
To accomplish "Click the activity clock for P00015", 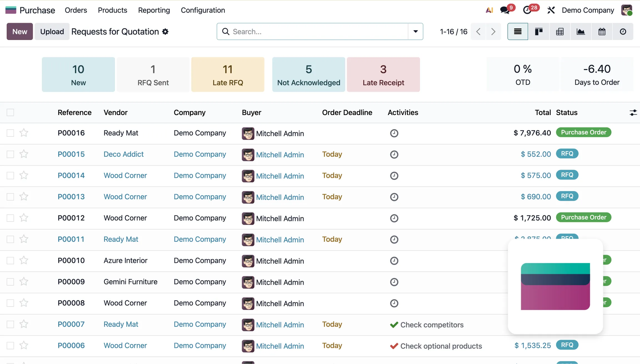I will click(394, 155).
